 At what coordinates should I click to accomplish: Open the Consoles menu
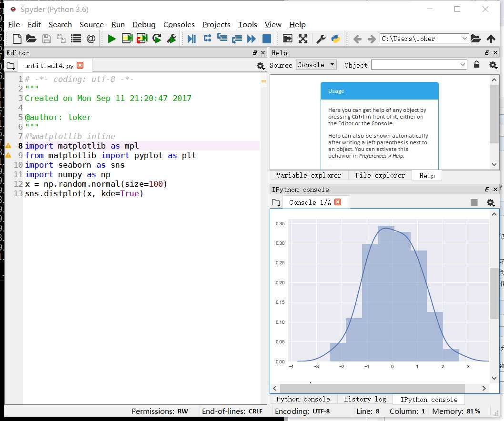(179, 25)
